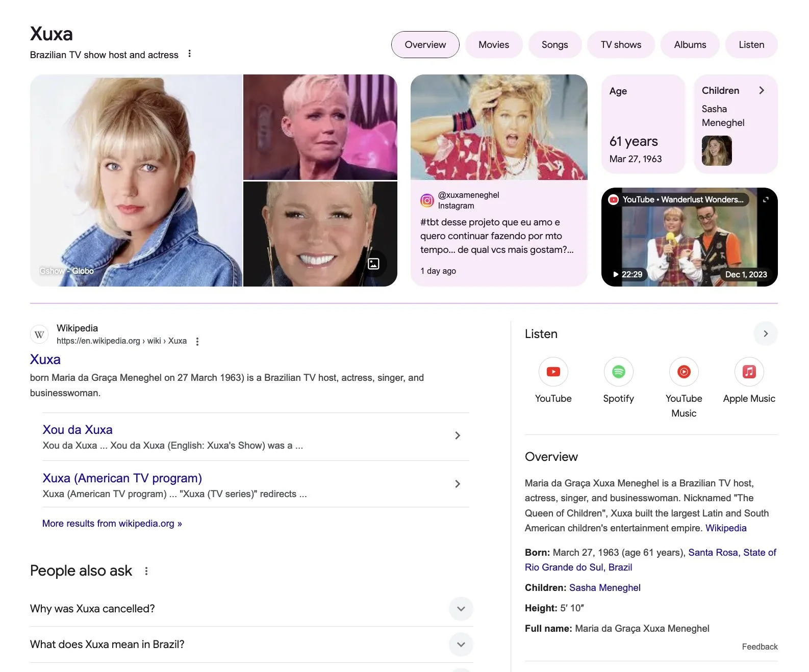Open the Brazil link in Born row

coord(620,567)
